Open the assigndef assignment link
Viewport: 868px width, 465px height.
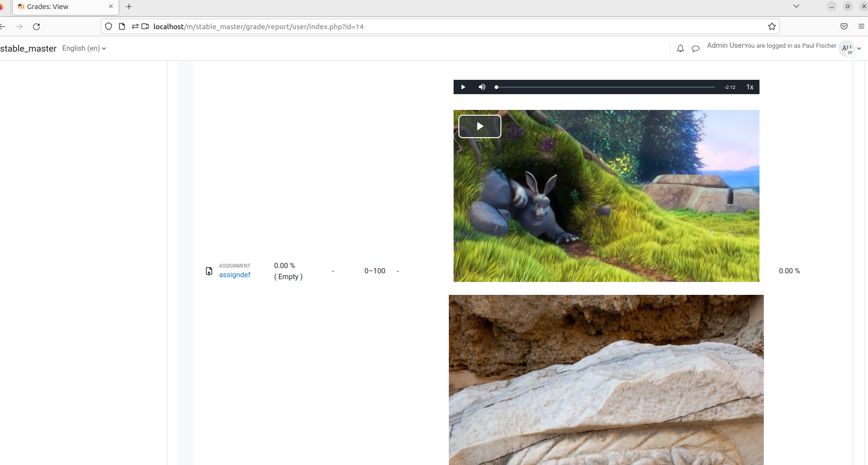(x=235, y=275)
